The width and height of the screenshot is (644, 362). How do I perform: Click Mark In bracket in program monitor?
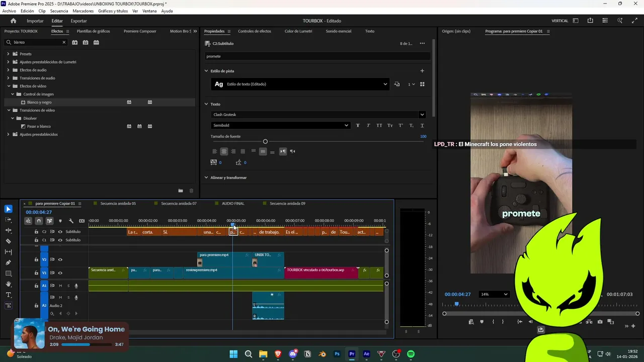point(493,322)
